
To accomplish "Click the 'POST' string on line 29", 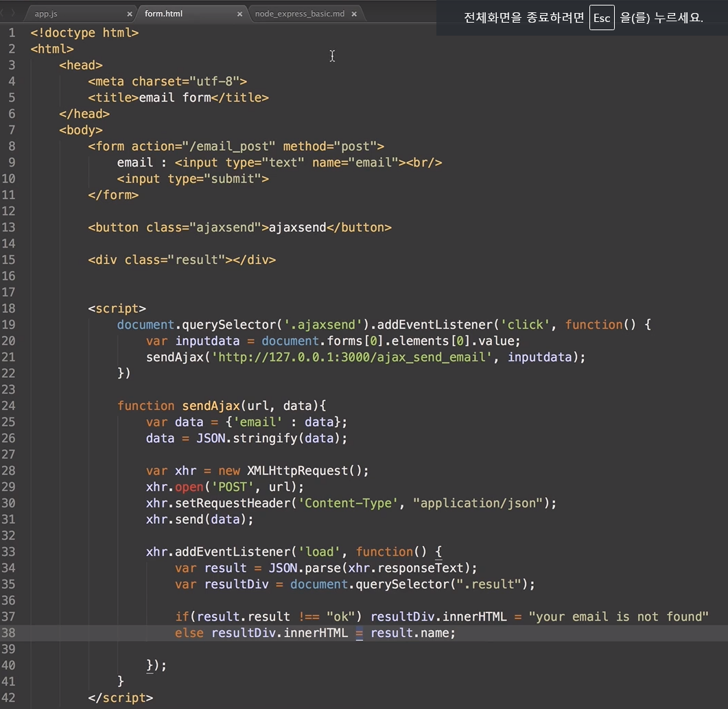I will [232, 488].
